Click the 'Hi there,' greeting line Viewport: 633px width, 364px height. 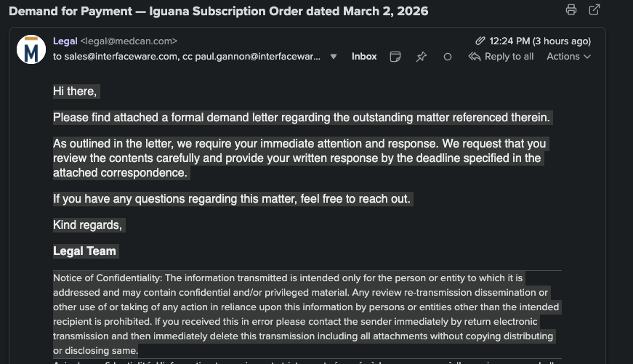(75, 92)
